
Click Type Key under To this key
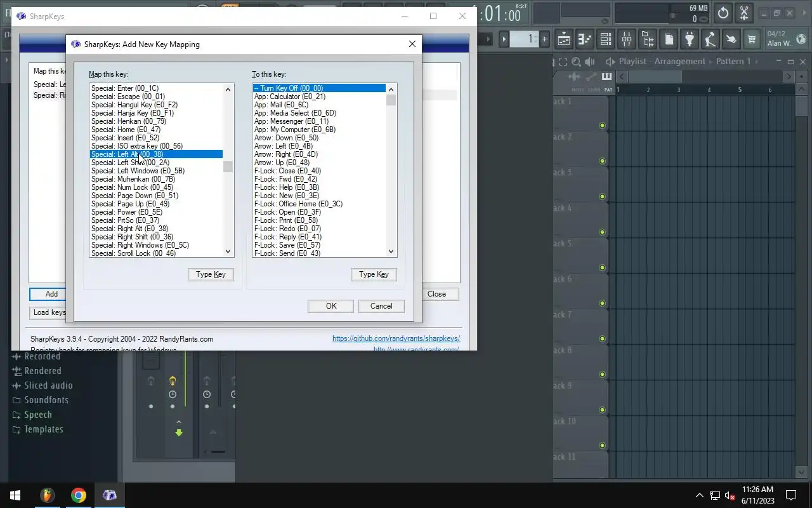(374, 274)
